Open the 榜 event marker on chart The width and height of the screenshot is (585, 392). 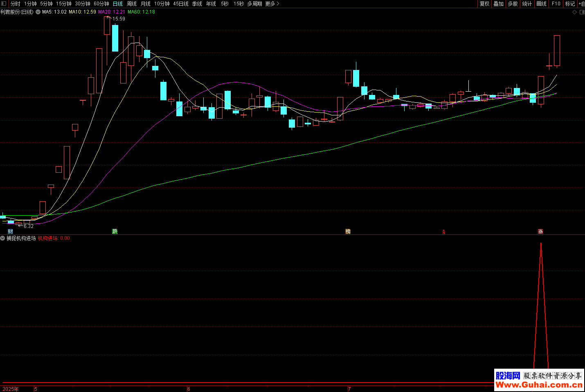348,232
